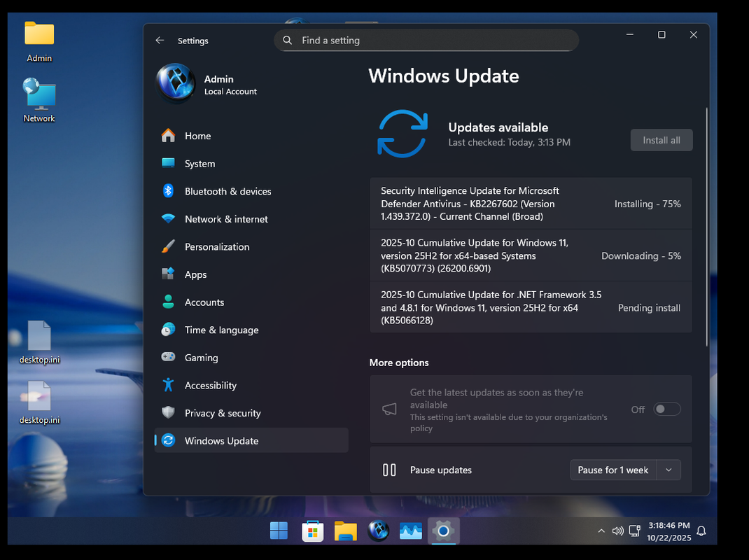Open the chart monitor app in taskbar
This screenshot has width=749, height=560.
[411, 531]
